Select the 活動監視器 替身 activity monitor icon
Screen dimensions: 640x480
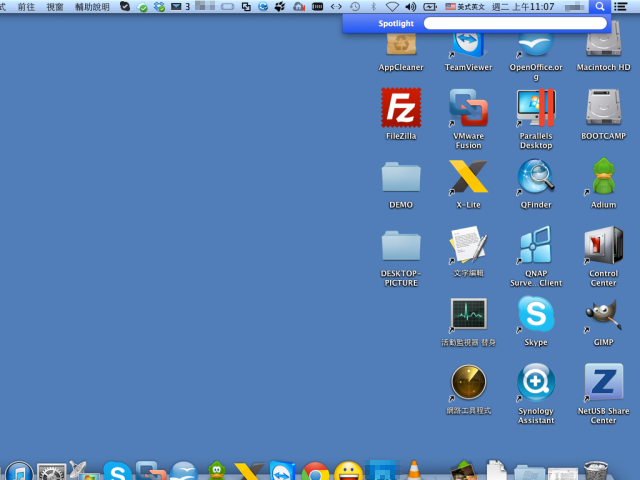coord(469,313)
